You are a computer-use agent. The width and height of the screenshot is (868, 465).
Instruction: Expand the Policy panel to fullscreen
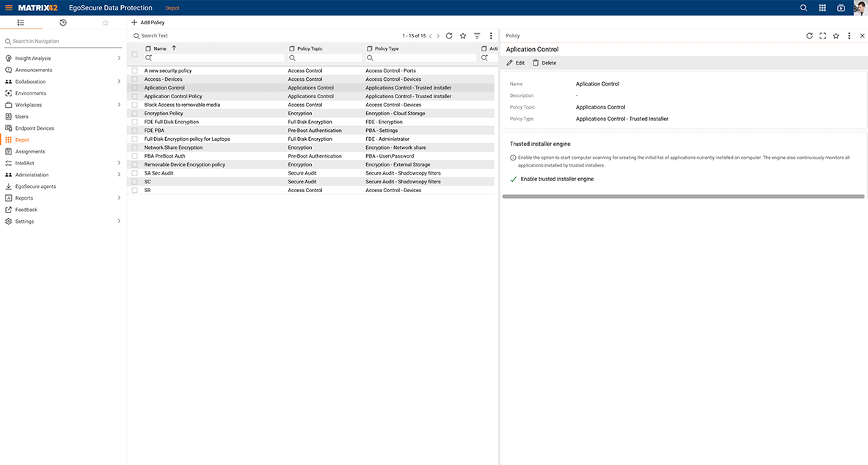(823, 35)
